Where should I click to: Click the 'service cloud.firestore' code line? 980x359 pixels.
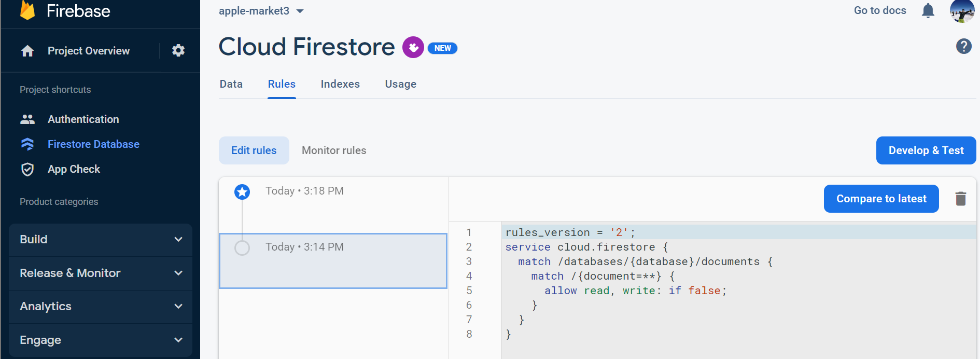(587, 247)
